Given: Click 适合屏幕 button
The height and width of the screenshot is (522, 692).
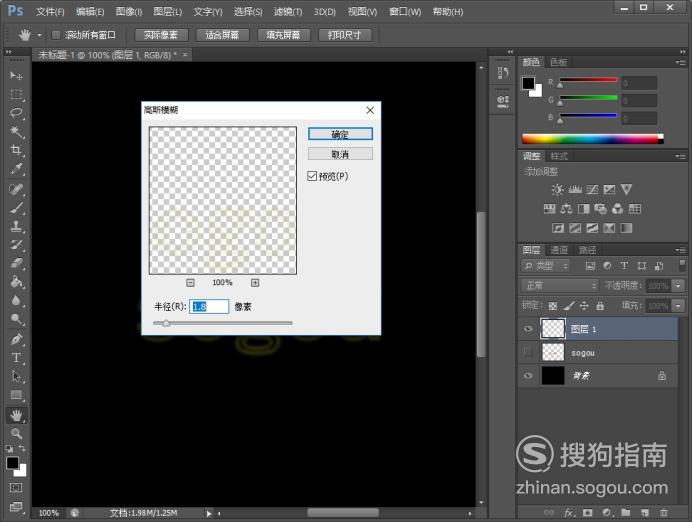Looking at the screenshot, I should tap(222, 35).
